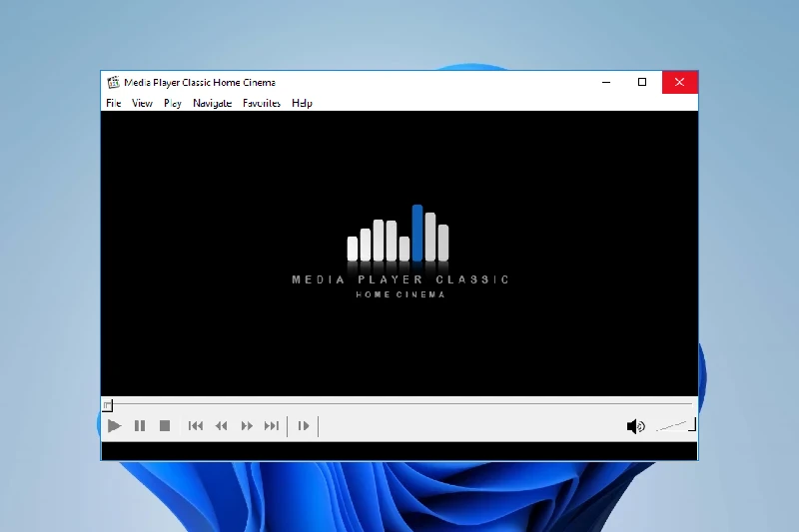
Task: Click the fast-forward (increase speed) icon
Action: pyautogui.click(x=247, y=426)
